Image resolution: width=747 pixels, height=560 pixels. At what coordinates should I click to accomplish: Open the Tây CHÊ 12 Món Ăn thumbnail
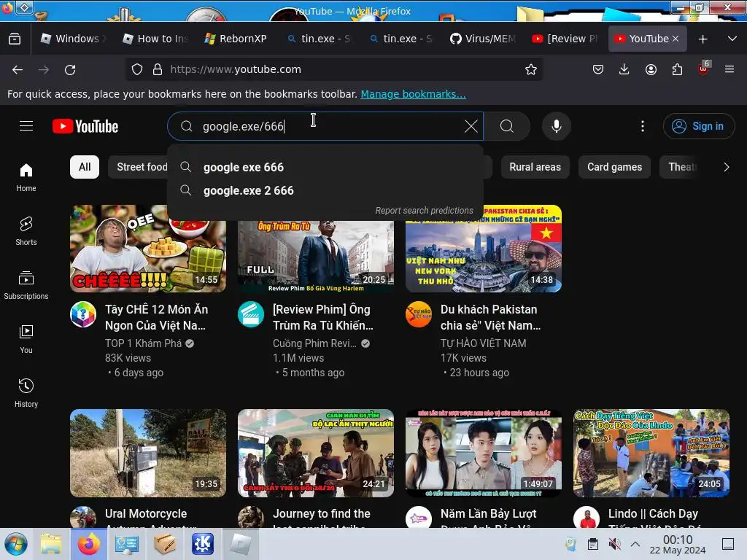(148, 249)
